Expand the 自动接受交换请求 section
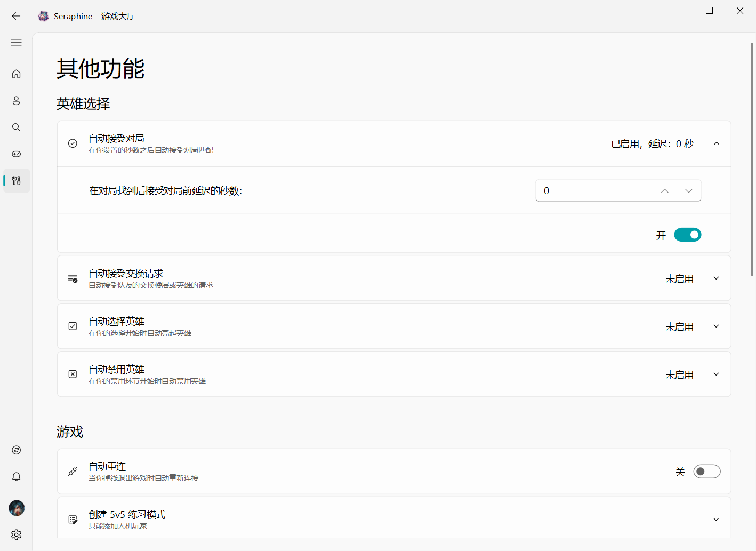This screenshot has height=551, width=756. (x=716, y=278)
